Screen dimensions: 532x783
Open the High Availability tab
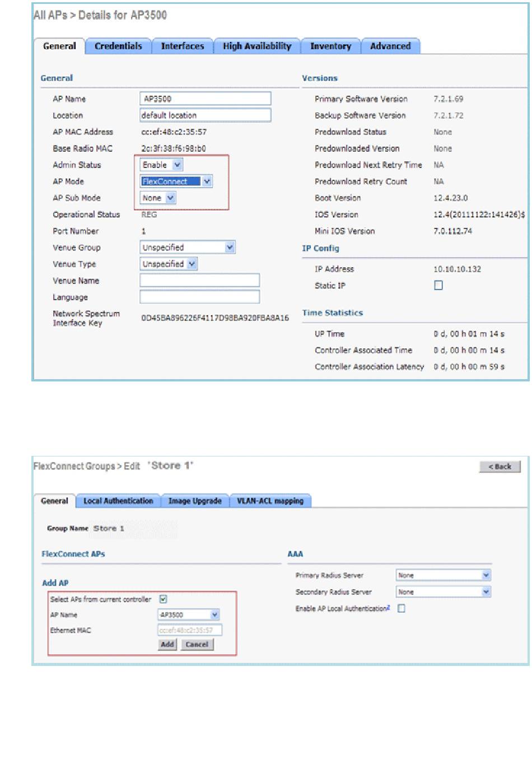pyautogui.click(x=257, y=46)
